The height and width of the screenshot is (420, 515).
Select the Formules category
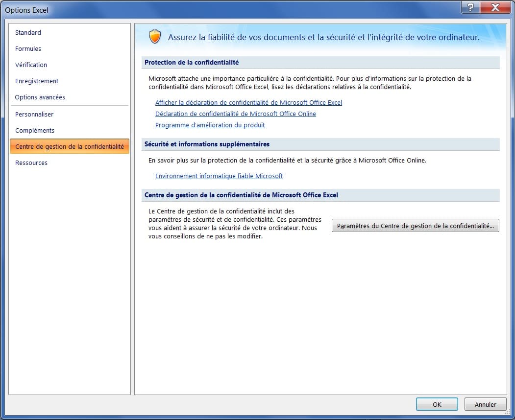[x=28, y=48]
